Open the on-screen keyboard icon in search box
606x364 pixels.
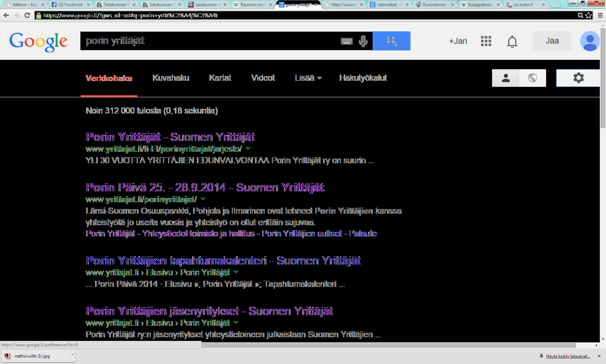pyautogui.click(x=347, y=41)
